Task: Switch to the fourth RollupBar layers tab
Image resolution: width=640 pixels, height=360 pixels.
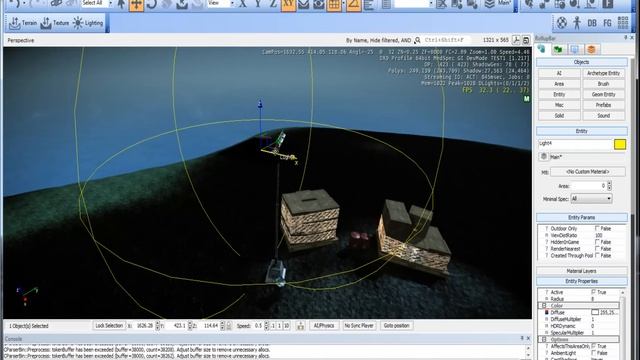Action: (x=591, y=49)
